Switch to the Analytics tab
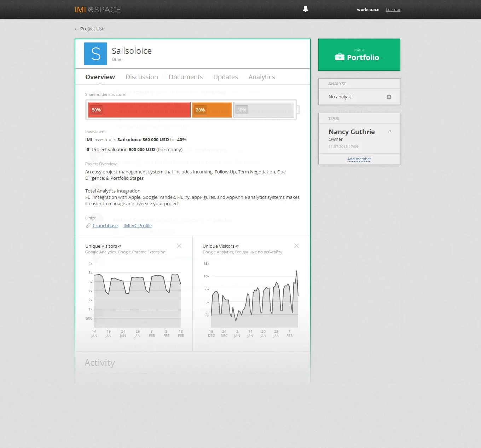The width and height of the screenshot is (481, 448). pyautogui.click(x=262, y=77)
